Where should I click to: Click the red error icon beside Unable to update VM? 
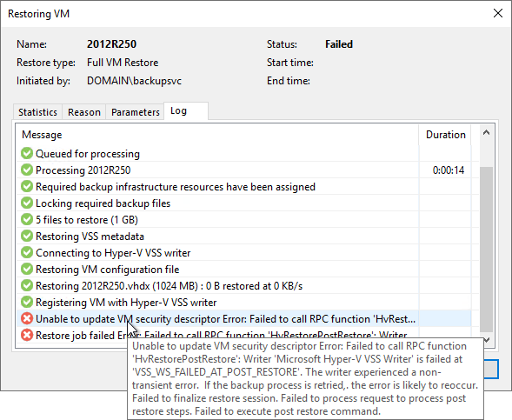point(27,318)
